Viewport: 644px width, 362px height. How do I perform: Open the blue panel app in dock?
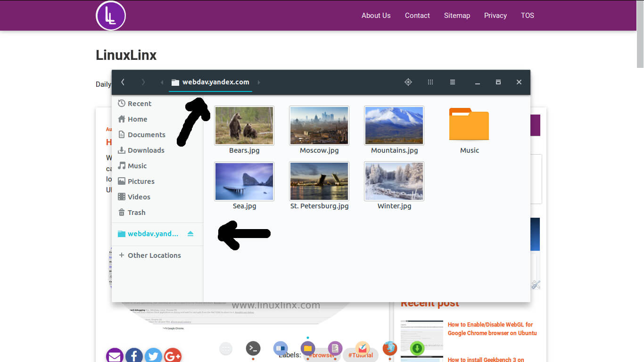[281, 349]
